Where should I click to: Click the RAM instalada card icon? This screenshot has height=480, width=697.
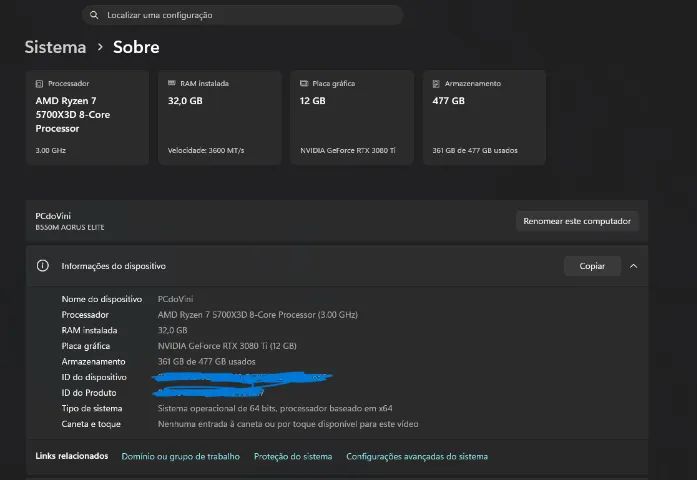click(x=172, y=83)
